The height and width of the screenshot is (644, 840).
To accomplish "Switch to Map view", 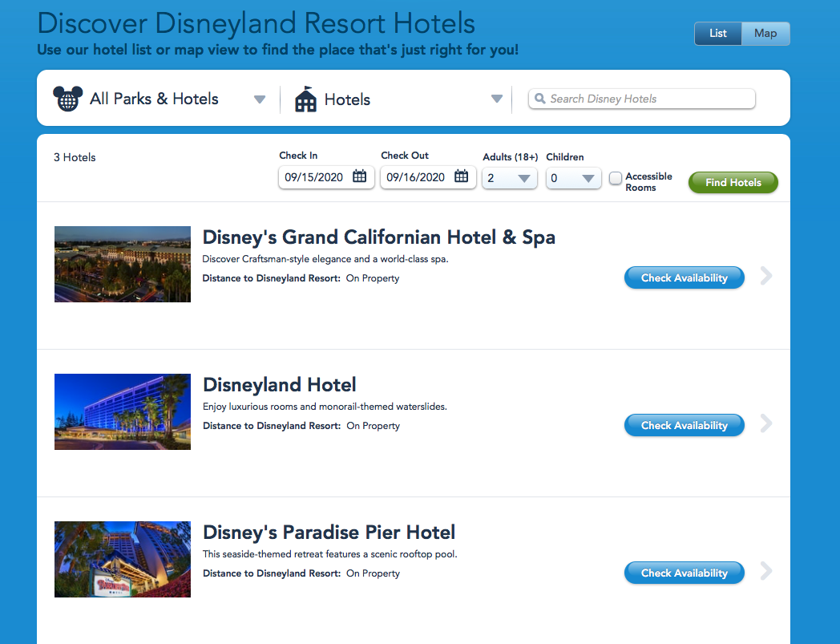I will pos(765,34).
